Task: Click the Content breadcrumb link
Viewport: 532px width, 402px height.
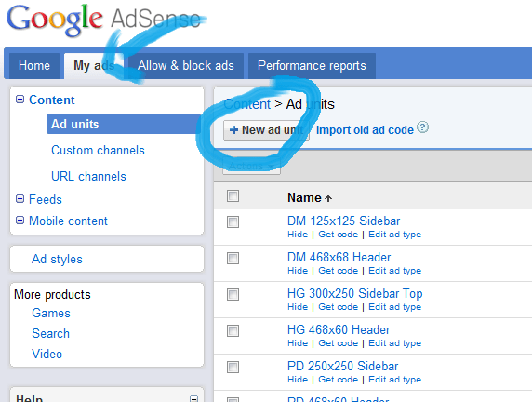Action: (247, 104)
